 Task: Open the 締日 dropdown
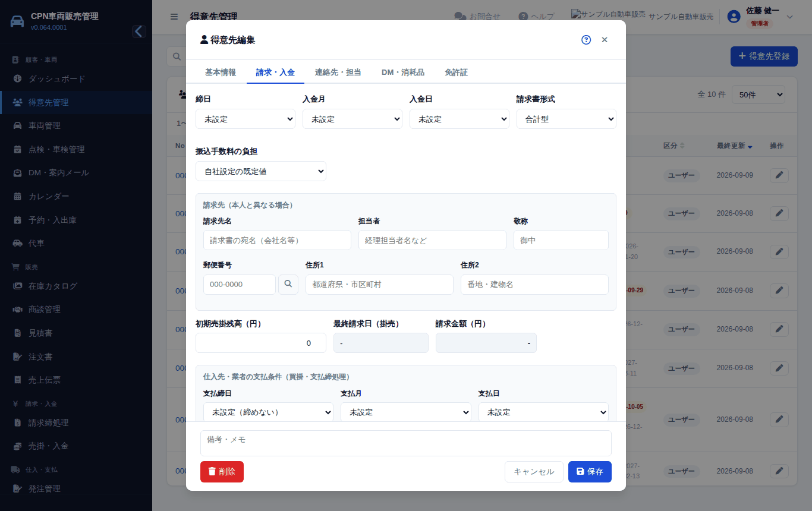[x=246, y=119]
